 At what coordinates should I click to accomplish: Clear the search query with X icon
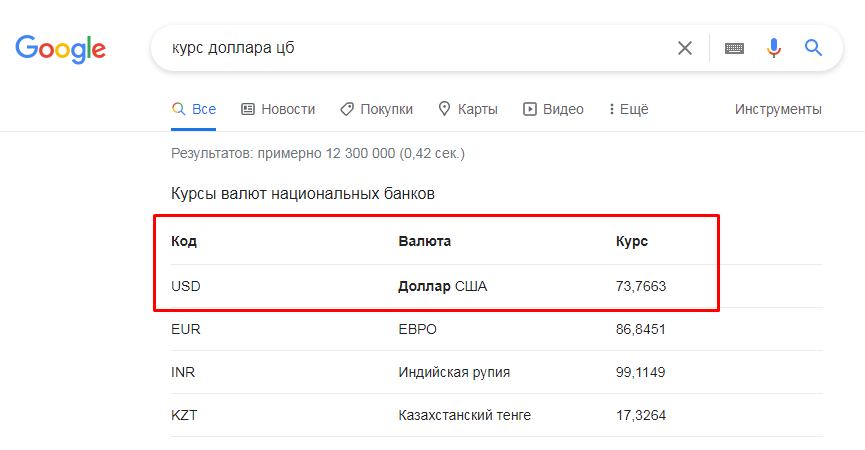pyautogui.click(x=685, y=48)
